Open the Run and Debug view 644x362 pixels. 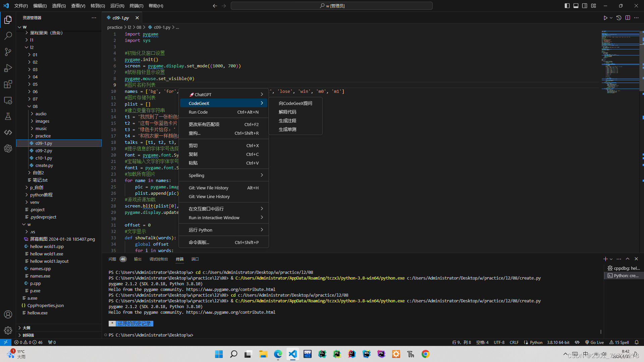tap(8, 68)
